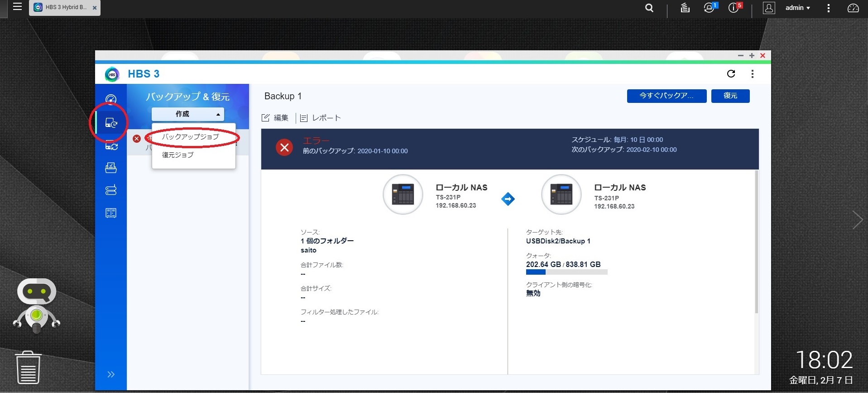Open the background tasks icon in the top bar
This screenshot has height=393, width=868.
click(685, 8)
